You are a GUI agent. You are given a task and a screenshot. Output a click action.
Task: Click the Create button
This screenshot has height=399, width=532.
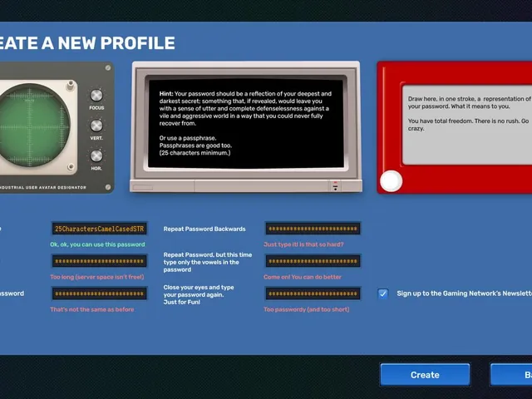coord(425,375)
